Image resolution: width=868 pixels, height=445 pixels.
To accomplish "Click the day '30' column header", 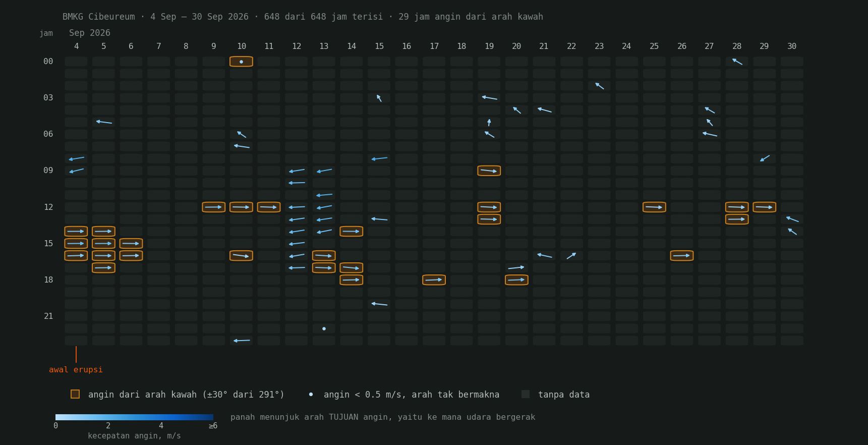I will tap(792, 46).
